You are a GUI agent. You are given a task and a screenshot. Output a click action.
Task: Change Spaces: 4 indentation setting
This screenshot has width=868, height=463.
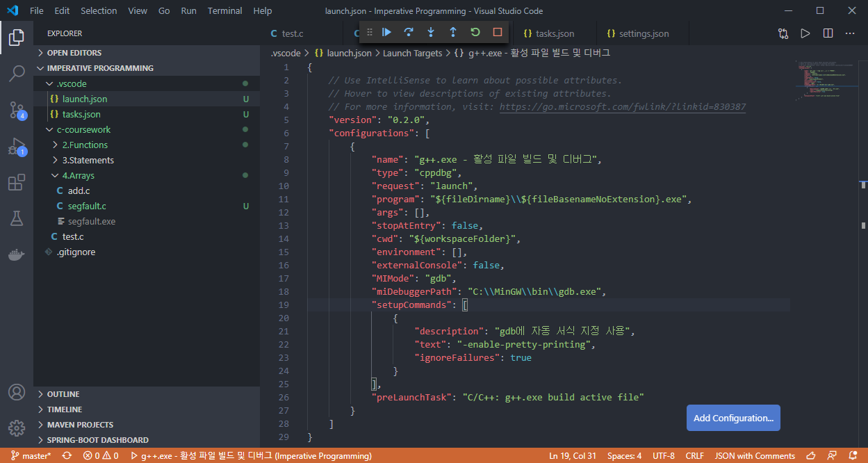624,456
